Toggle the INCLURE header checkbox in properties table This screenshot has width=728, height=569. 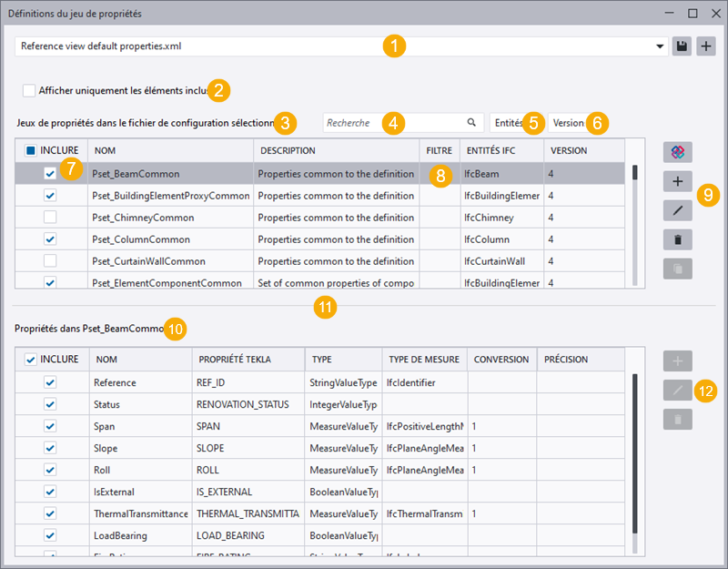[31, 360]
